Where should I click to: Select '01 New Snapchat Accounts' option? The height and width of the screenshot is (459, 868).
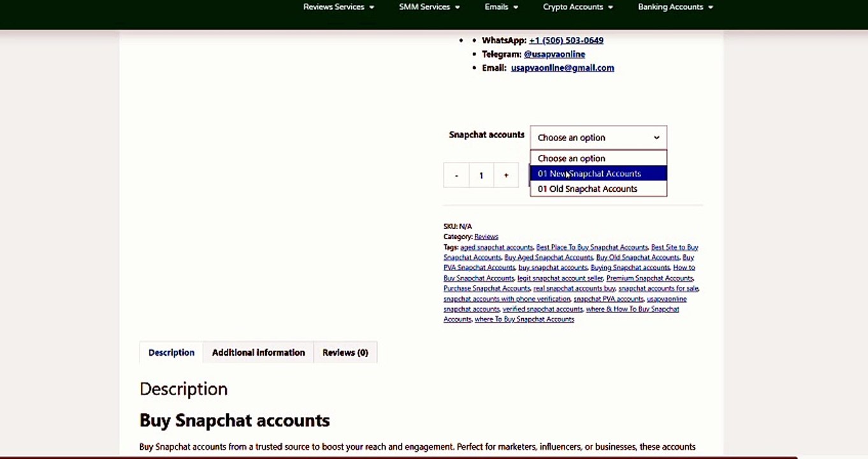click(598, 173)
